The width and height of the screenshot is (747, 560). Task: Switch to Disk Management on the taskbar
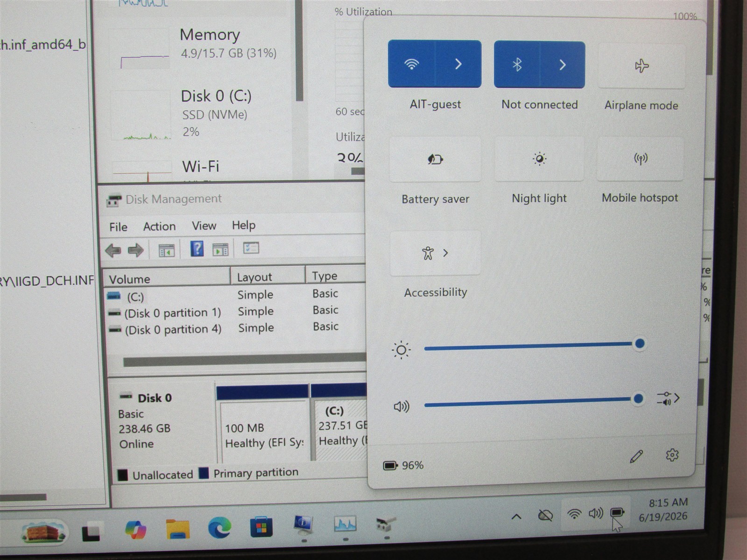click(x=386, y=524)
